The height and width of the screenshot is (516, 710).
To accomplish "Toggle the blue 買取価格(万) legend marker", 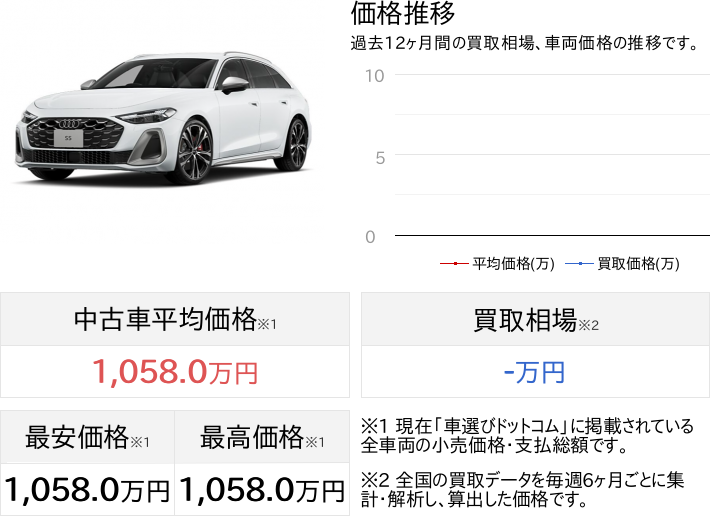I will click(580, 264).
